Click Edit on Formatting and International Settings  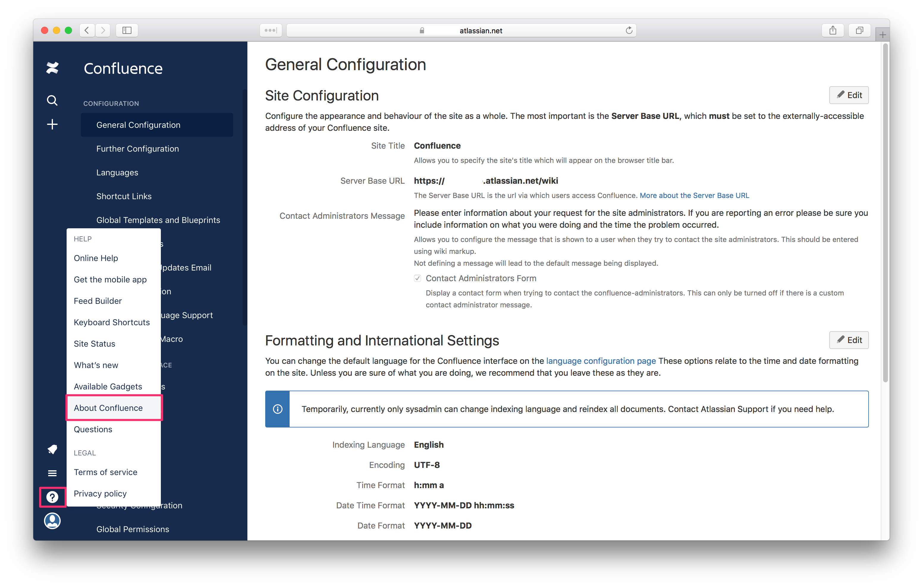tap(849, 340)
